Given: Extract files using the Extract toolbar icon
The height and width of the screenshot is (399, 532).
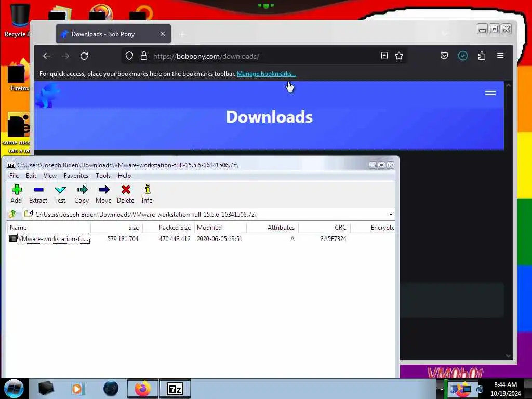Looking at the screenshot, I should pyautogui.click(x=38, y=194).
